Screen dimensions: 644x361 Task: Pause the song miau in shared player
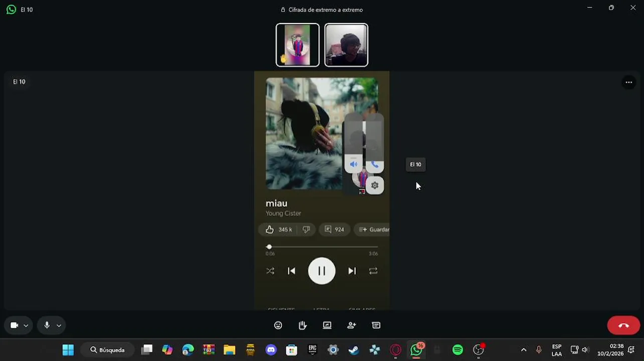(x=321, y=271)
